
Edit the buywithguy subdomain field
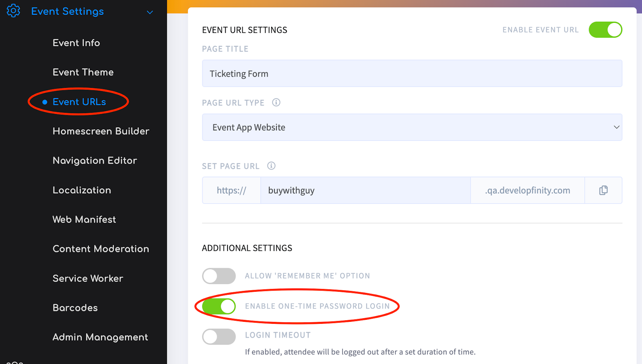click(365, 190)
